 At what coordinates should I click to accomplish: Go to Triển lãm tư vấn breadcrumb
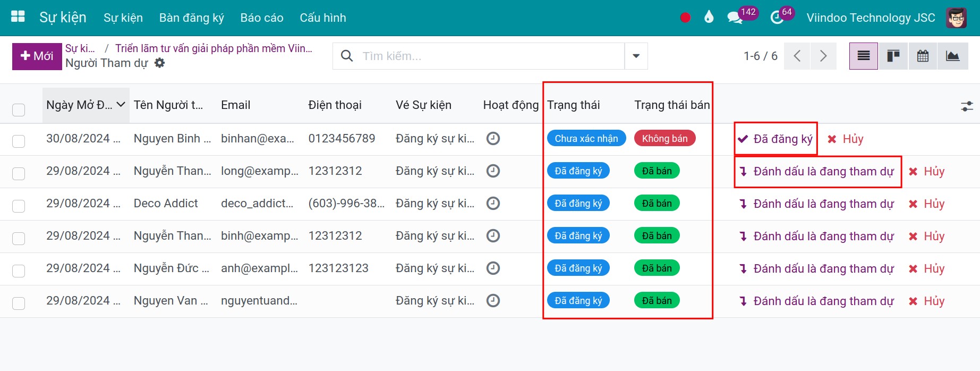[214, 48]
